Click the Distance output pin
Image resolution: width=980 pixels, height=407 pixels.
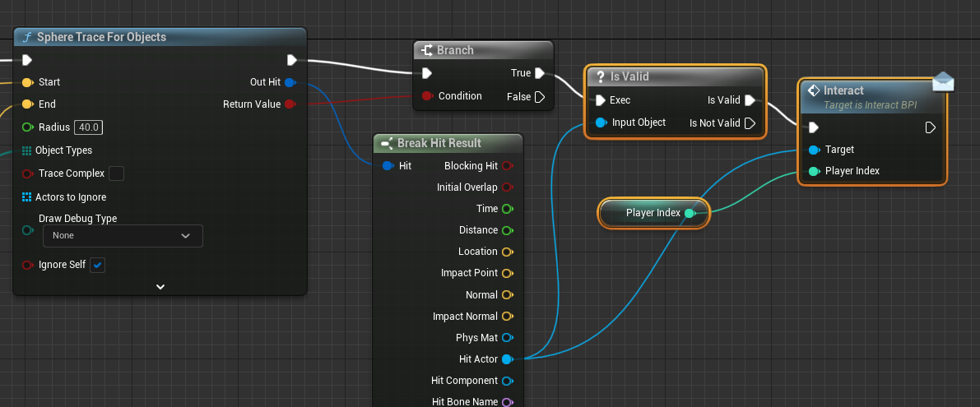tap(508, 230)
